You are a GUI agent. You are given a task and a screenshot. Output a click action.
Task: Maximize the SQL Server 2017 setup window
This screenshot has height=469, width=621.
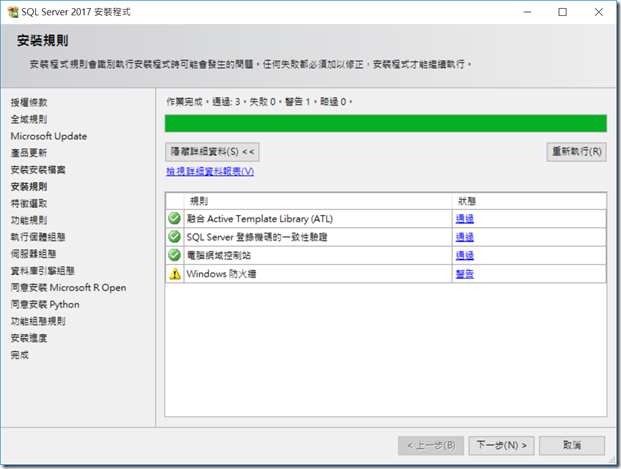pyautogui.click(x=562, y=12)
